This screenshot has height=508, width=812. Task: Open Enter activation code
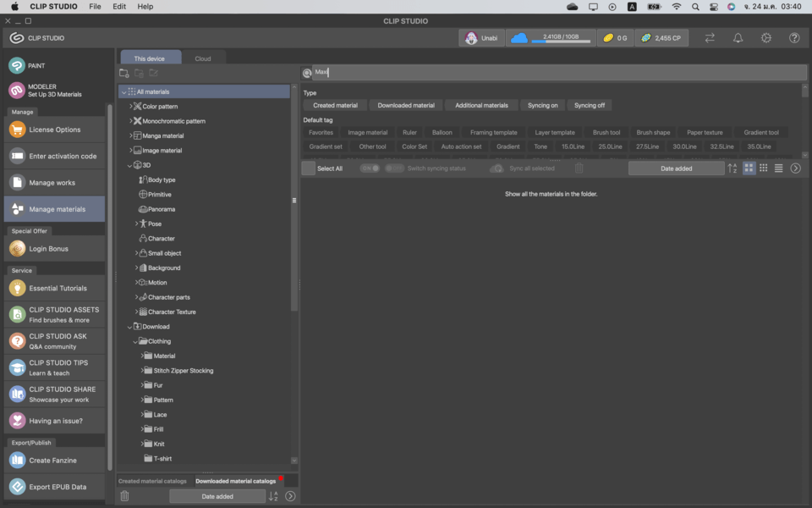54,156
